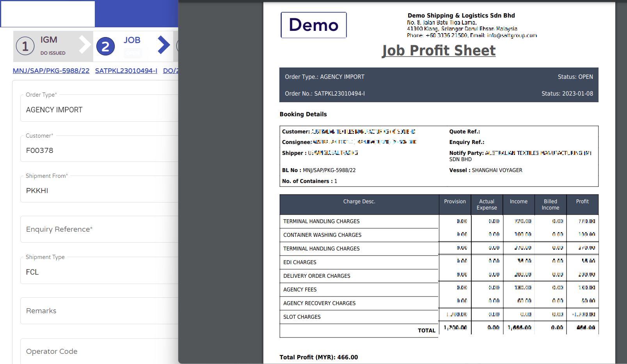Select the AGENCY FEES row
Image resolution: width=627 pixels, height=364 pixels.
click(x=439, y=289)
